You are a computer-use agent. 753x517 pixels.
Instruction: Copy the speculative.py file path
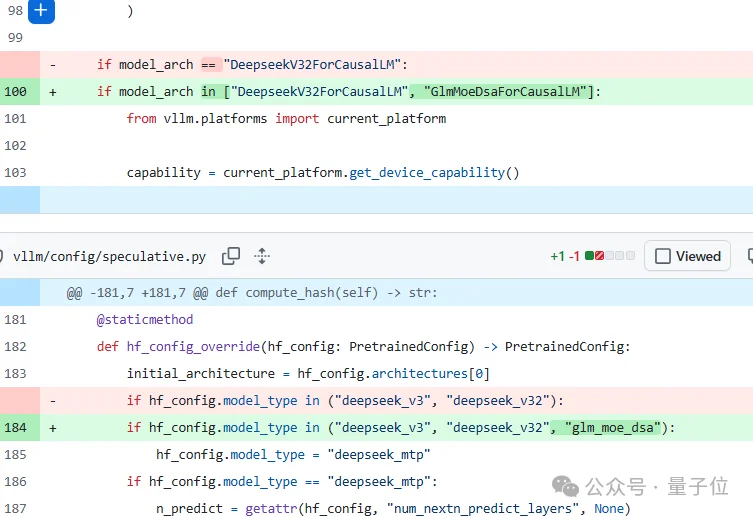point(231,256)
